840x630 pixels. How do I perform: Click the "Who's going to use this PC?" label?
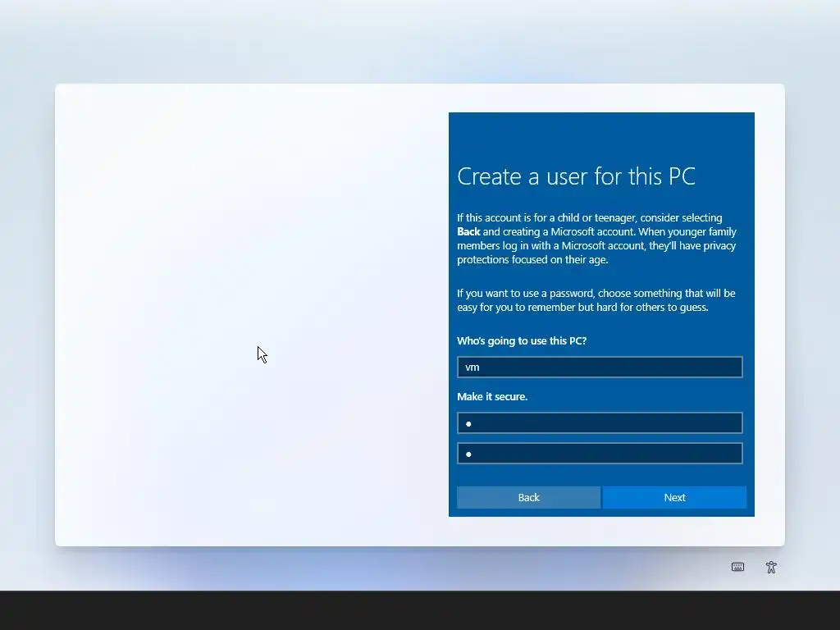coord(522,340)
